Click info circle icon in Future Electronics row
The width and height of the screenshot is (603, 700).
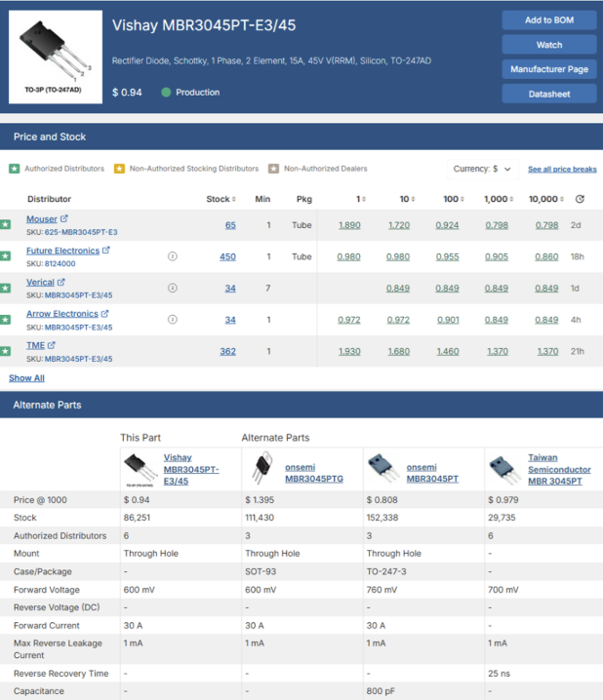click(x=173, y=256)
